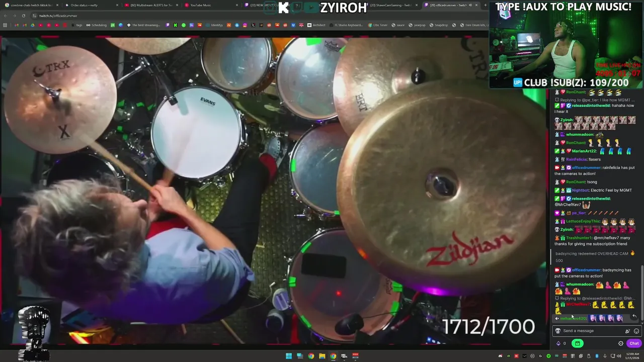The width and height of the screenshot is (644, 362).
Task: Open the first Chrome icon in taskbar
Action: point(311,356)
